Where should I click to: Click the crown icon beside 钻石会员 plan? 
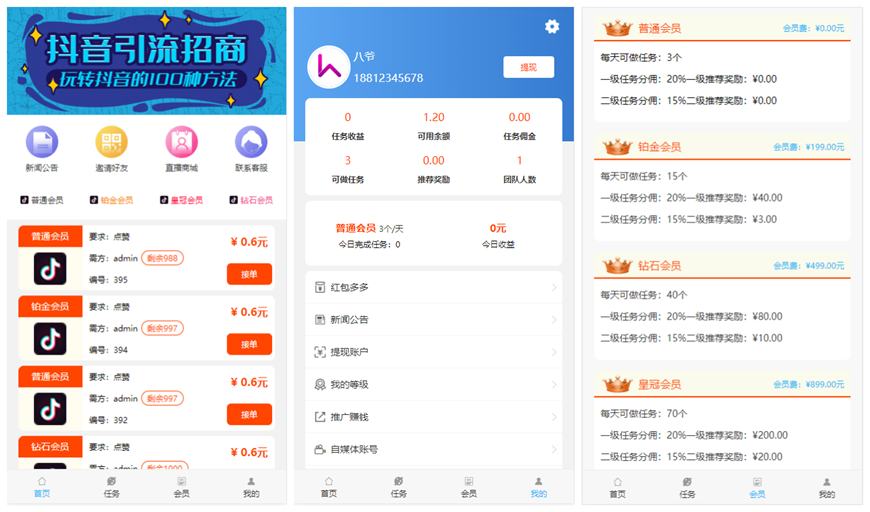tap(618, 266)
